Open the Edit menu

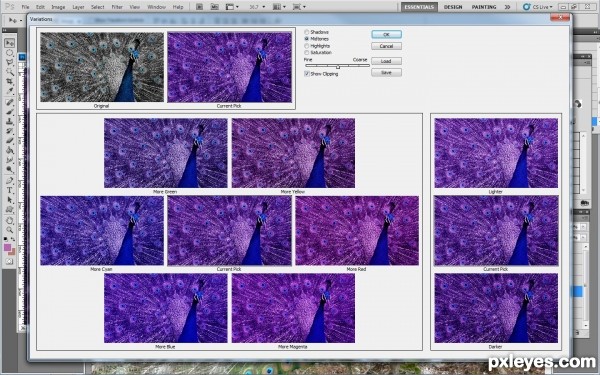coord(40,7)
